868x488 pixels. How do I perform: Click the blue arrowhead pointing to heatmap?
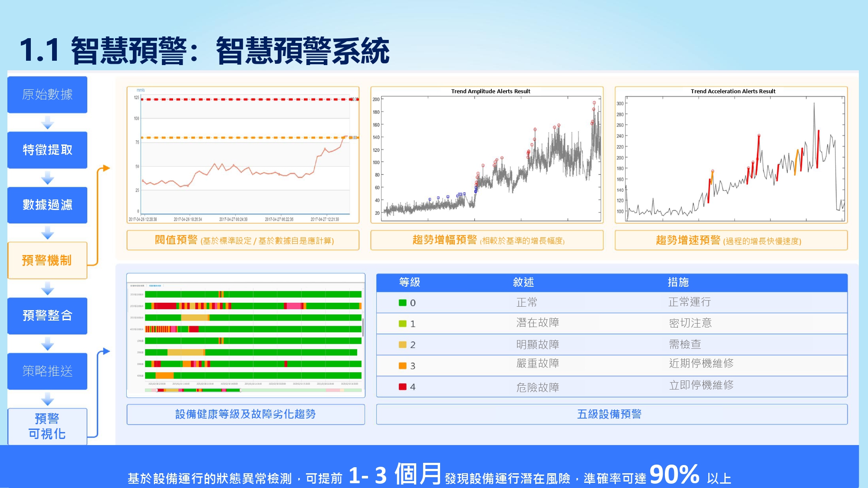coord(106,351)
